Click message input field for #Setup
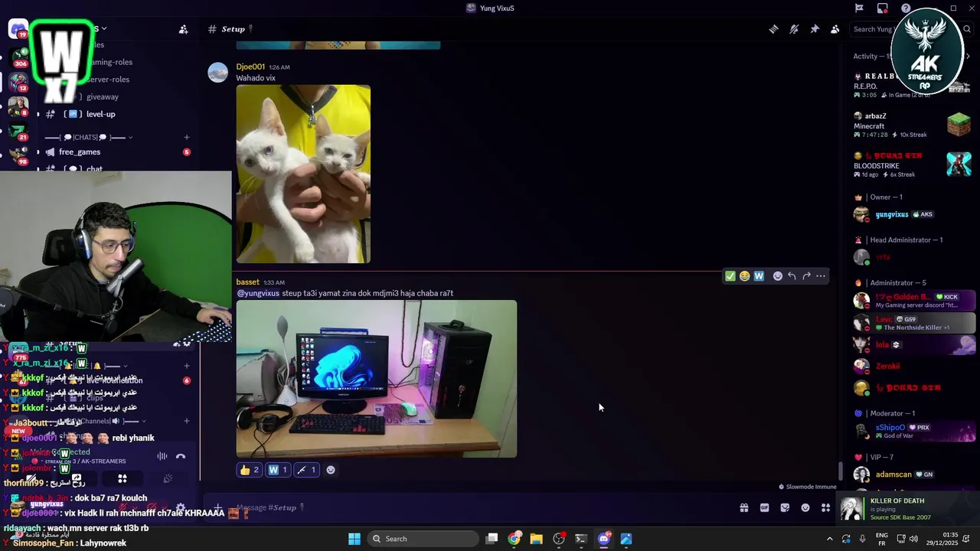980x551 pixels. click(475, 507)
